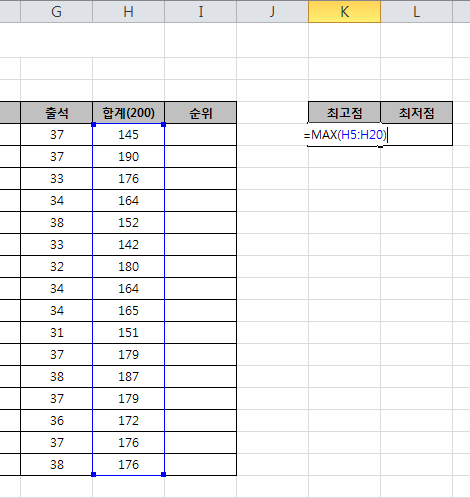Select the empty 순위 cell beside 190
The height and width of the screenshot is (498, 470).
click(200, 157)
